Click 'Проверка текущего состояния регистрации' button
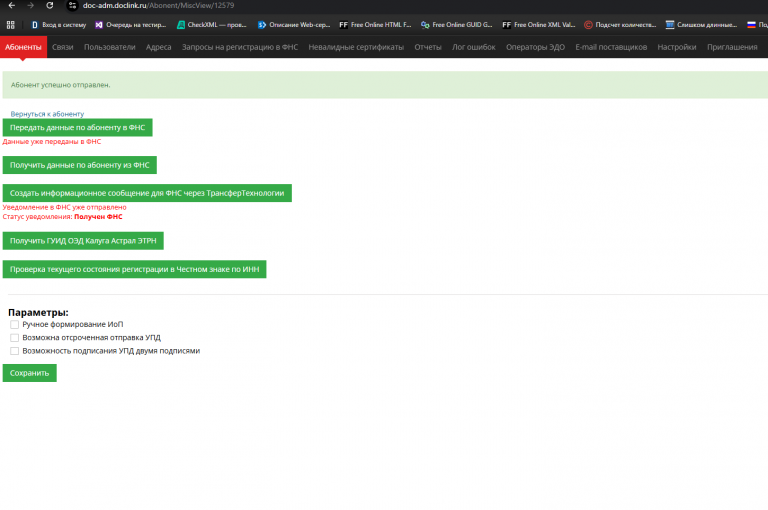Viewport: 768px width, 510px height. [134, 269]
